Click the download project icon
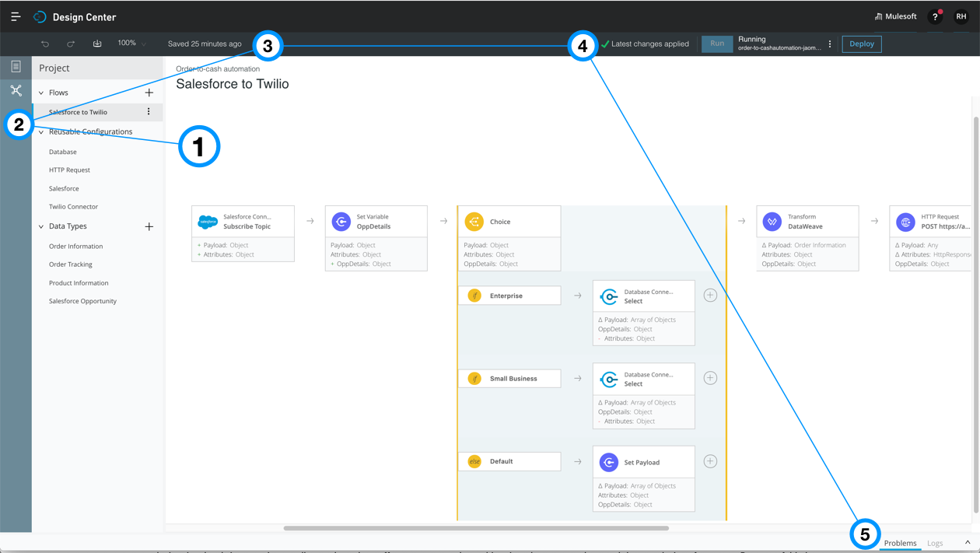Viewport: 980px width, 553px height. (x=97, y=44)
